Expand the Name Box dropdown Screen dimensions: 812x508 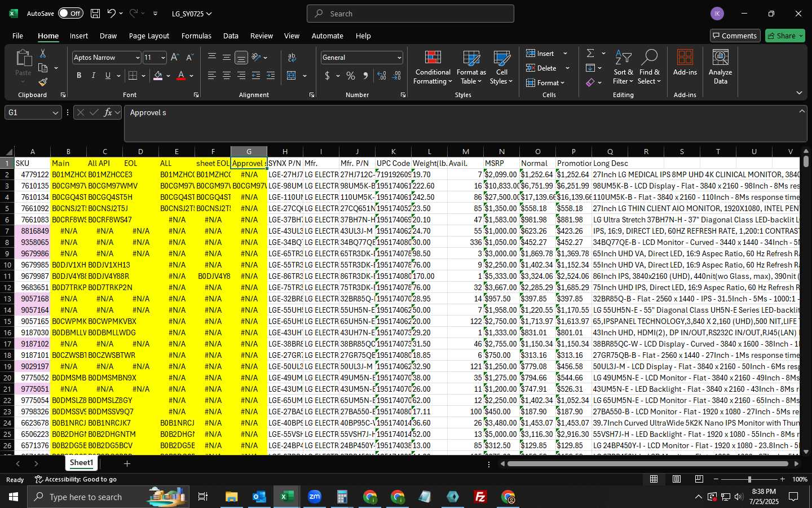click(55, 112)
